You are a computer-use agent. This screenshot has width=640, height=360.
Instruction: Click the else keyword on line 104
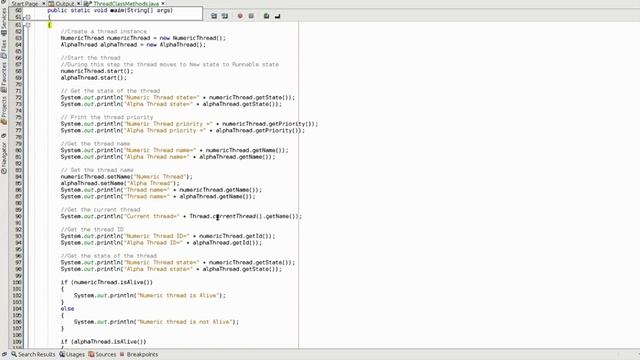tap(67, 309)
